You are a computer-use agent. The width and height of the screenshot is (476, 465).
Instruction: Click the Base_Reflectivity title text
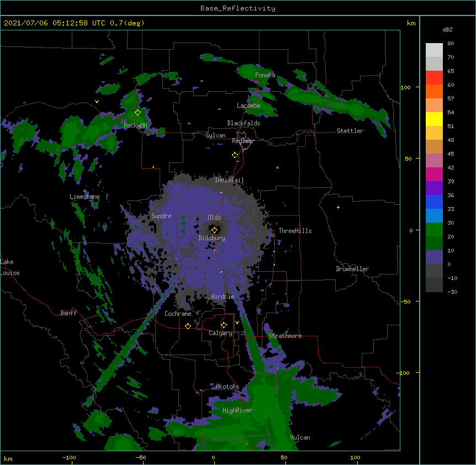point(238,8)
